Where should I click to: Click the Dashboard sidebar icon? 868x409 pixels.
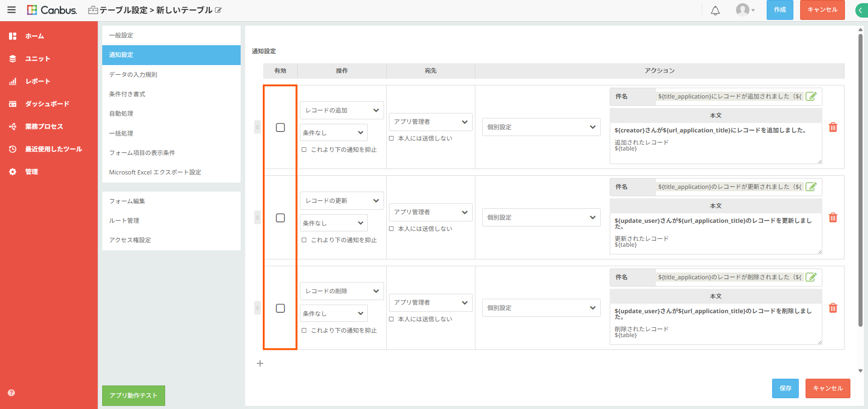[13, 104]
